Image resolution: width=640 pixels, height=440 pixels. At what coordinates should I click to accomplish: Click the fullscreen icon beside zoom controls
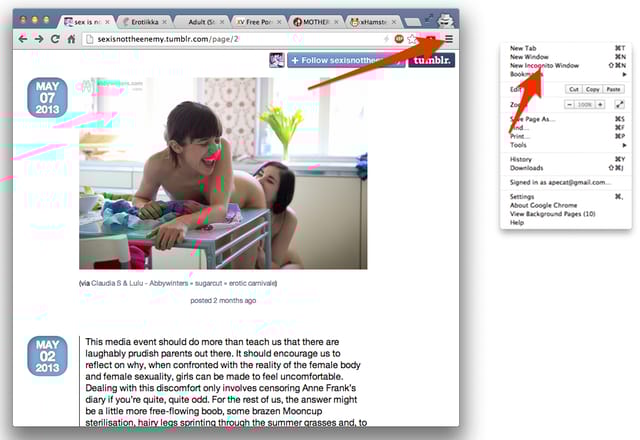pos(620,104)
